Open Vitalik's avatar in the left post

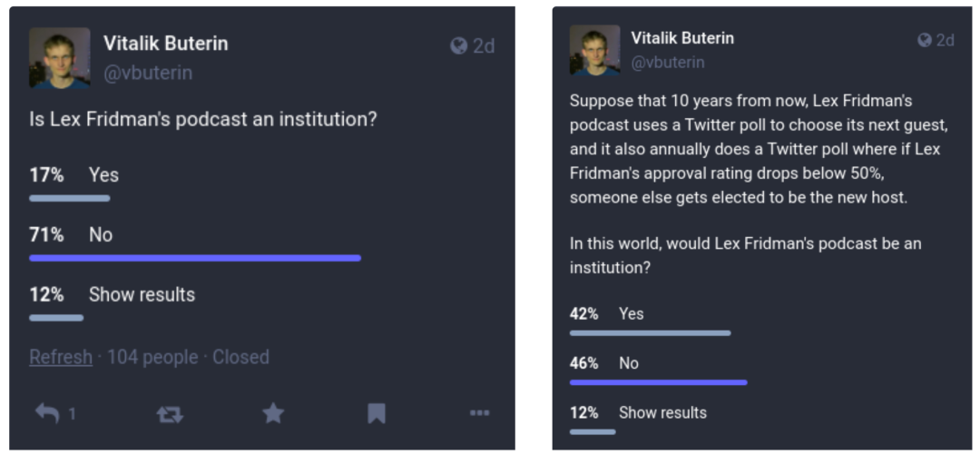click(60, 58)
